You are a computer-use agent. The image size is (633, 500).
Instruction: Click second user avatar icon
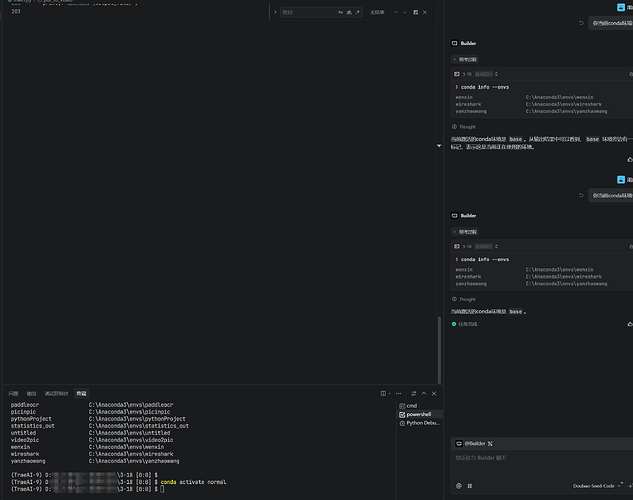click(x=621, y=180)
